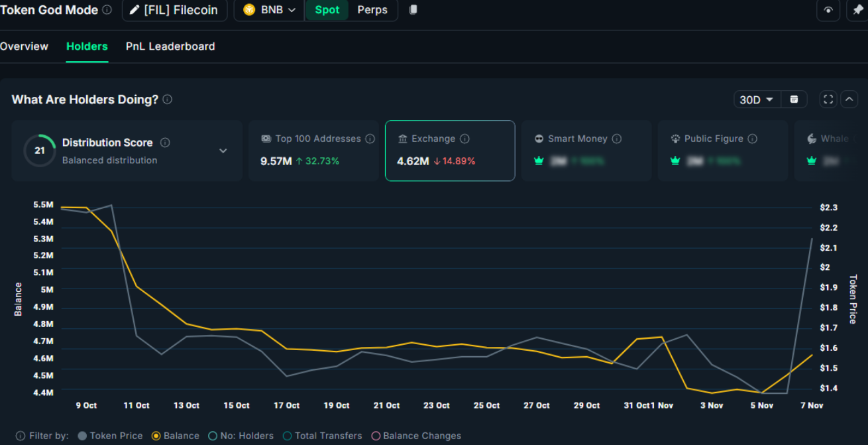The image size is (868, 445).
Task: Select the Top 100 Addresses card
Action: 313,151
